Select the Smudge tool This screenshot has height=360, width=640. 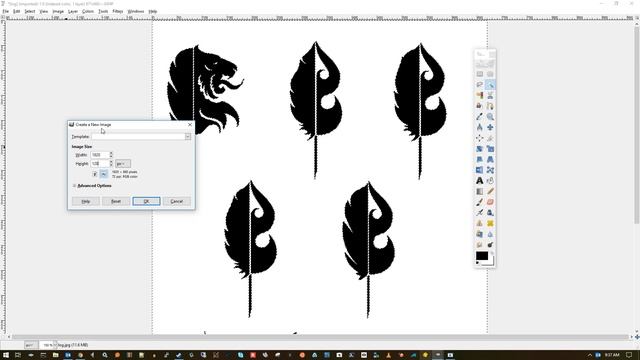(480, 244)
